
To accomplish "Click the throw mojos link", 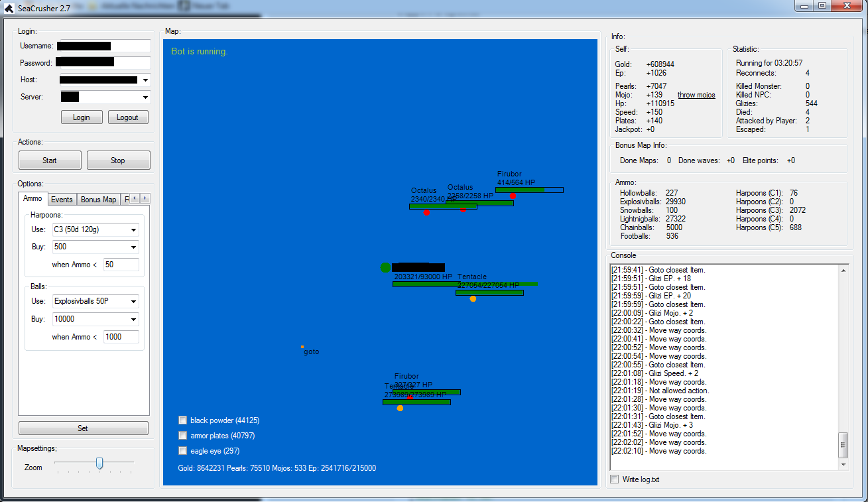I will click(x=696, y=95).
